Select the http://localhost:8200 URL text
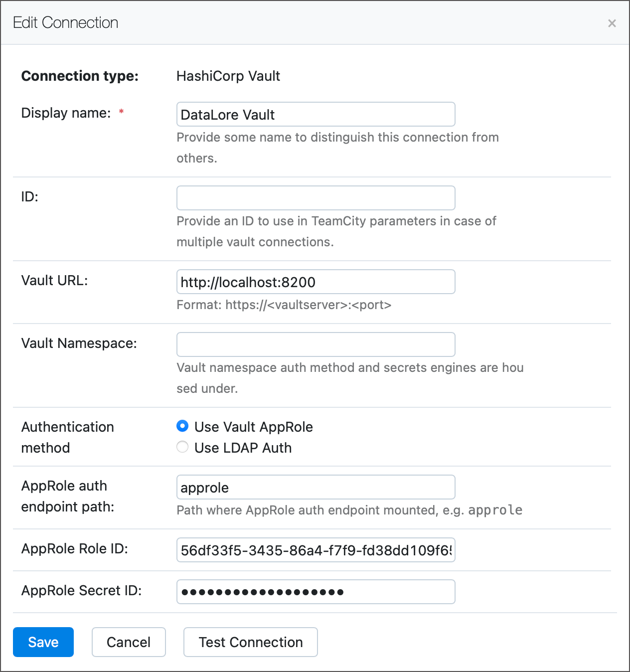Image resolution: width=630 pixels, height=672 pixels. (x=248, y=282)
